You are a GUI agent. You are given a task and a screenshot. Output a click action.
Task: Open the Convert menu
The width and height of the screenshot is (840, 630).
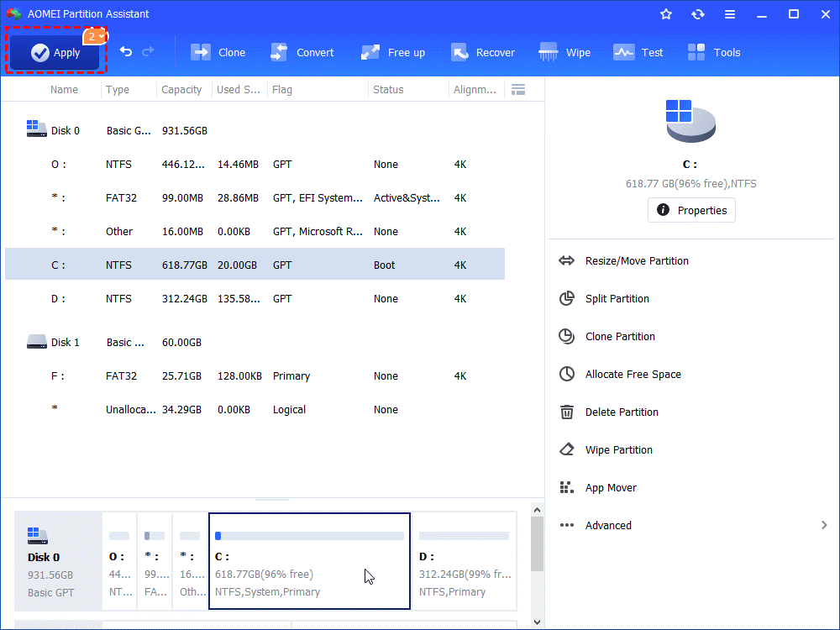click(302, 52)
